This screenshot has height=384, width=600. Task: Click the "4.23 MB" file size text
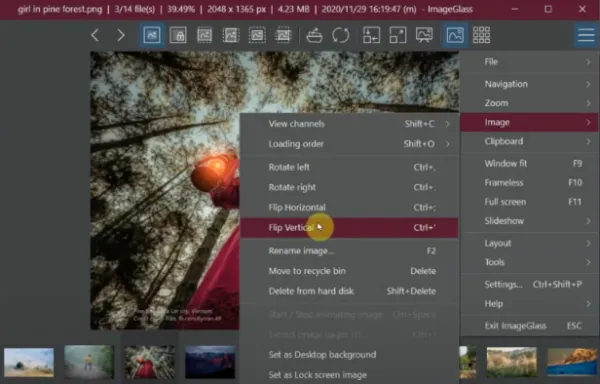pos(293,9)
